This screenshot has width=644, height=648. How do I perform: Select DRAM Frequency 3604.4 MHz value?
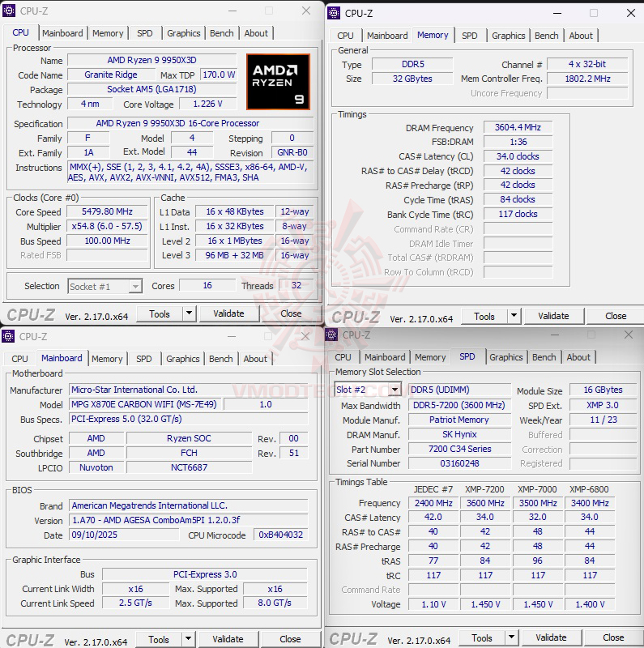click(518, 128)
